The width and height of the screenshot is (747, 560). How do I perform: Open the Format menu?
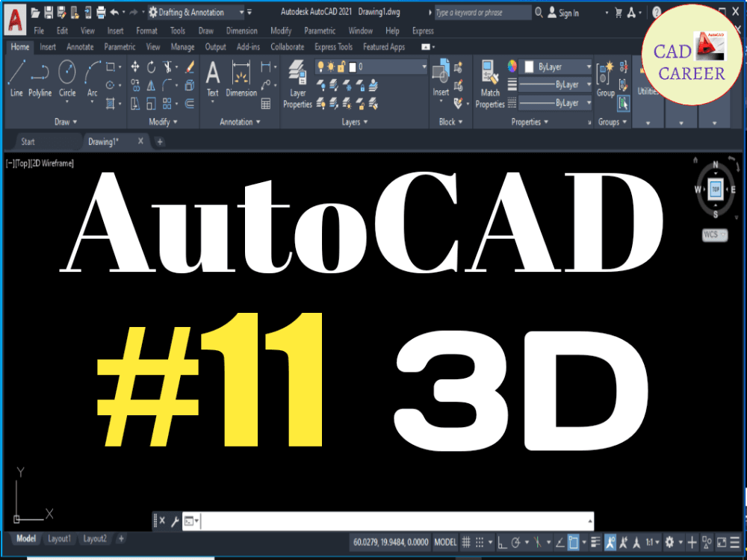pyautogui.click(x=146, y=31)
